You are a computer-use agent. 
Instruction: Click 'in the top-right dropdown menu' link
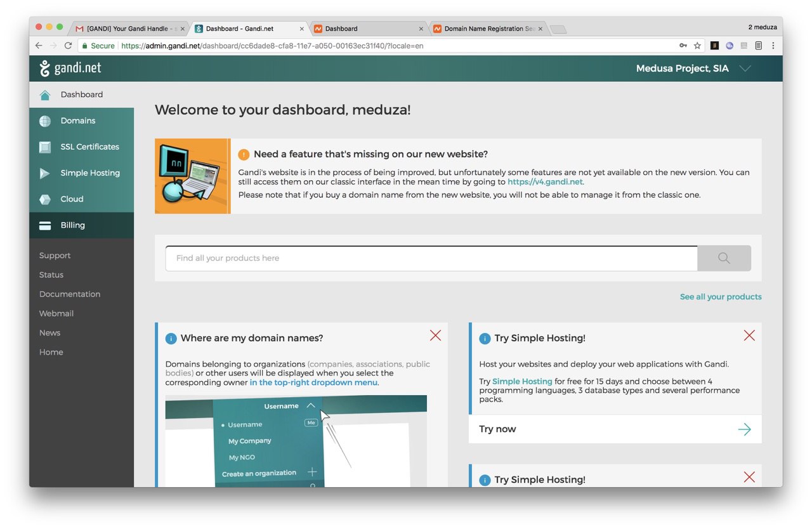[313, 382]
